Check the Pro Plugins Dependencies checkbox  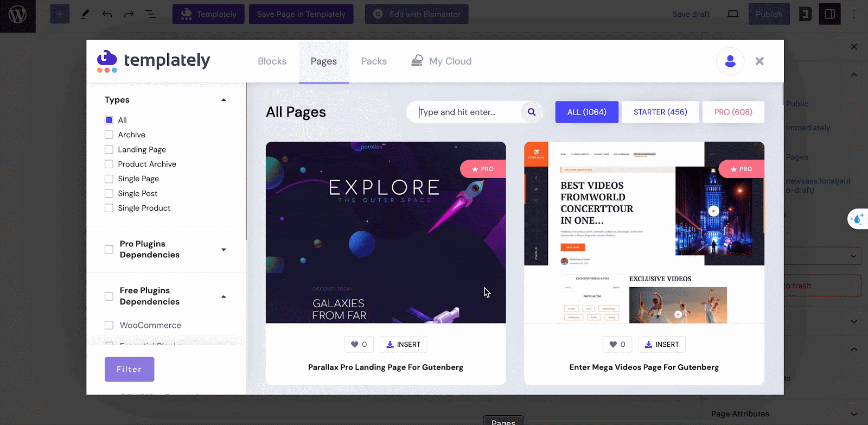click(109, 249)
